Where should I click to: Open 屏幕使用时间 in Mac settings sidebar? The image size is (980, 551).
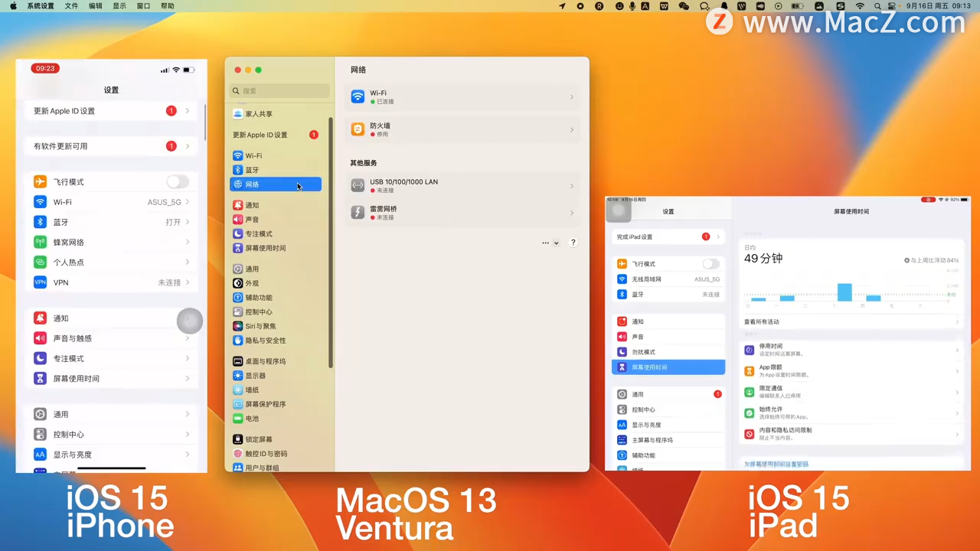[276, 248]
